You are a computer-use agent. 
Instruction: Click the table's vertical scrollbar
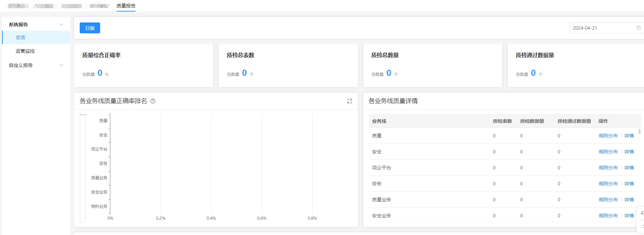[x=639, y=132]
